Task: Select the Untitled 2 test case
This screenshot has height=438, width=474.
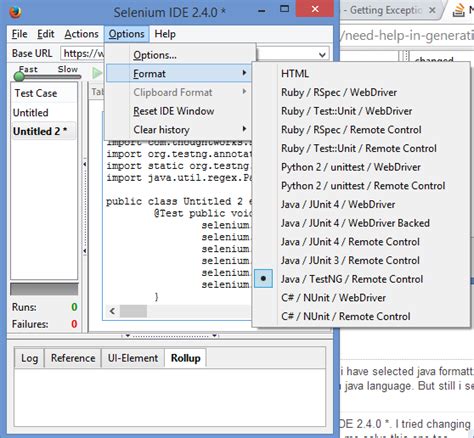Action: [44, 131]
